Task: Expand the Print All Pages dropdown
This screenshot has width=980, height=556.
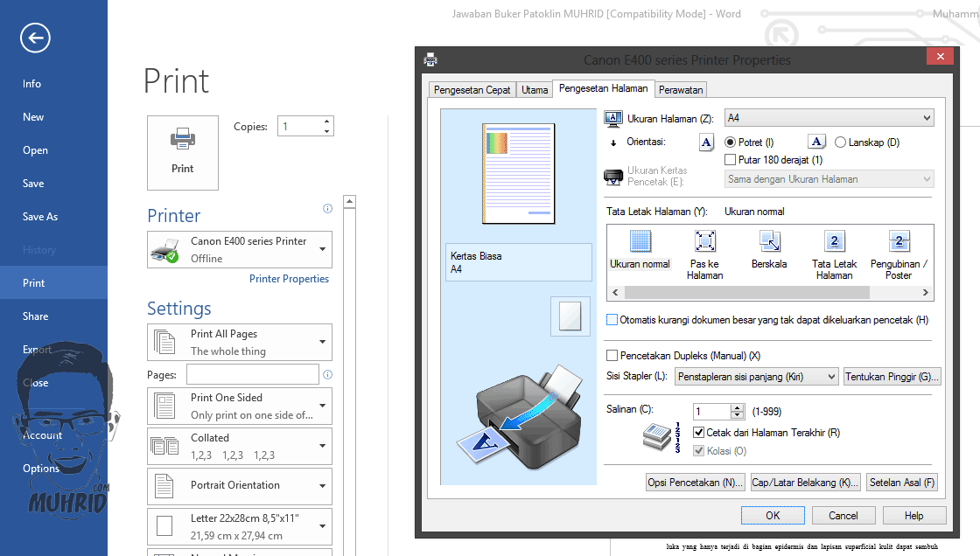Action: (240, 342)
